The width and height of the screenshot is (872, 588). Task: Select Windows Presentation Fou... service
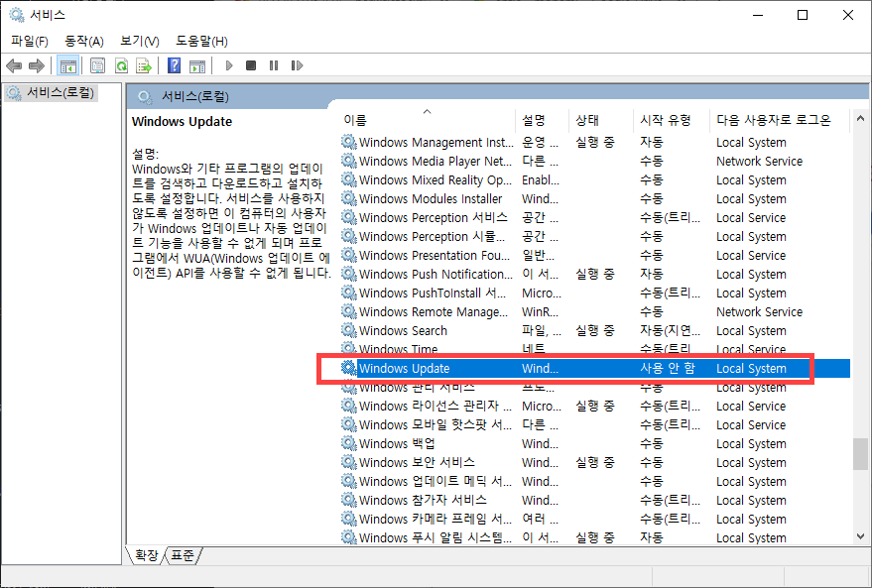(x=595, y=256)
